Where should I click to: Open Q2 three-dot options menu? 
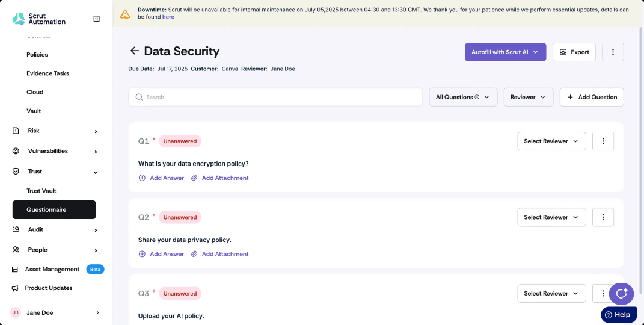603,217
